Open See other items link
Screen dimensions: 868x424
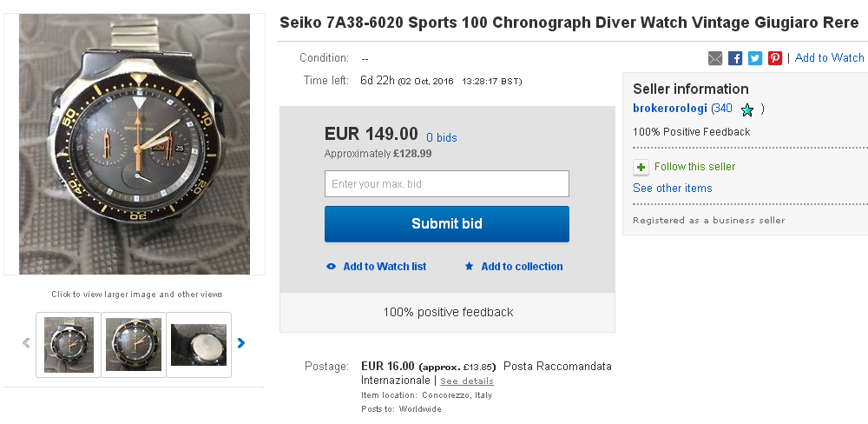coord(672,189)
